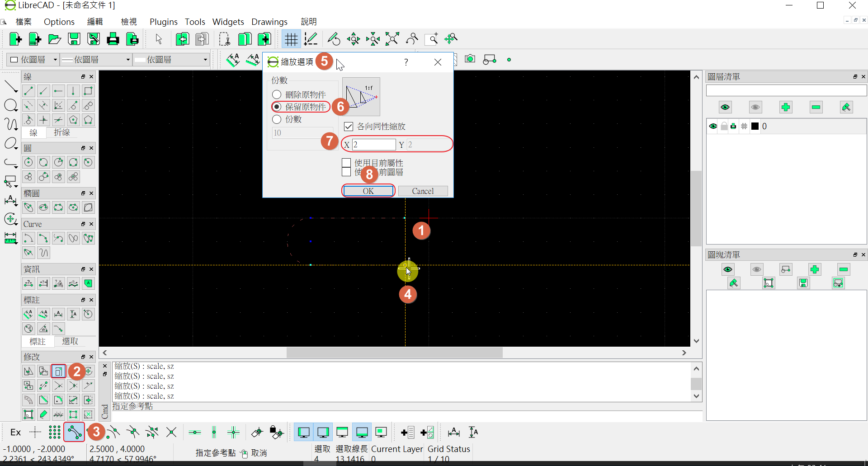Click the layer filter search field
Image resolution: width=868 pixels, height=466 pixels.
(x=786, y=91)
